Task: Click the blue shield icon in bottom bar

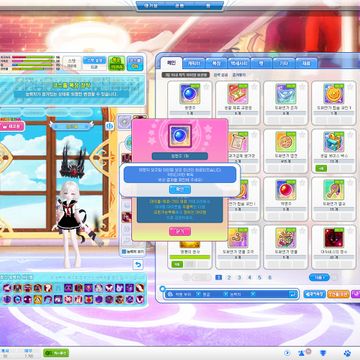Action: coord(323,353)
